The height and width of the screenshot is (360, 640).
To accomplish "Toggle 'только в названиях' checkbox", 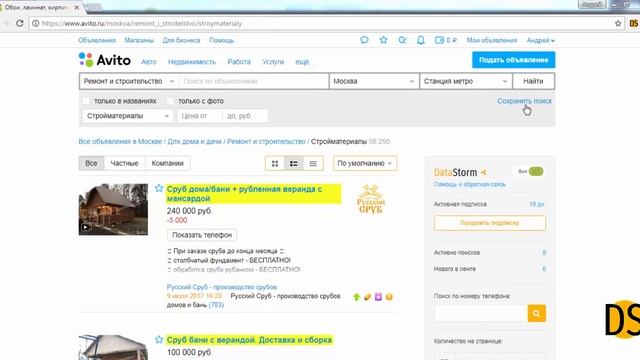I will 86,100.
